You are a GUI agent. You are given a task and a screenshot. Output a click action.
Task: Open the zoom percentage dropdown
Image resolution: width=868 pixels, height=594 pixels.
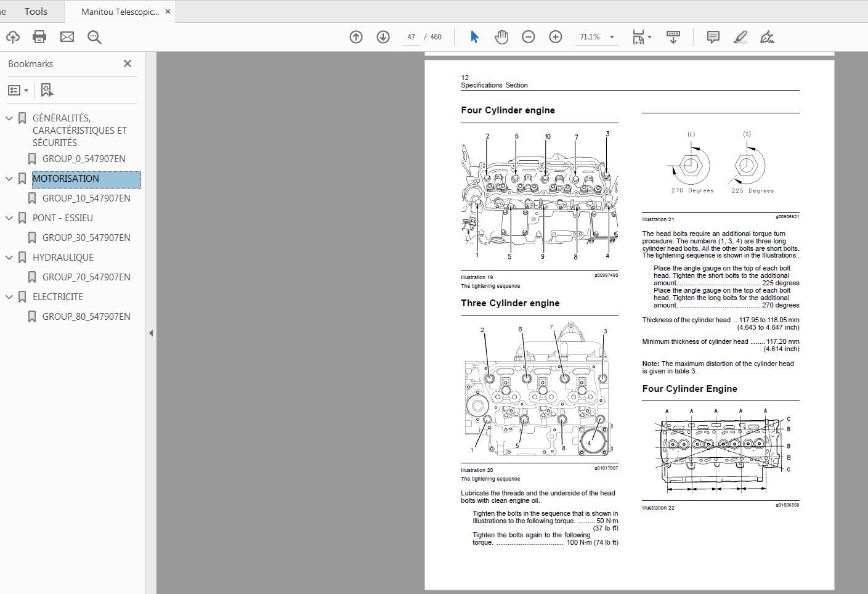point(612,37)
